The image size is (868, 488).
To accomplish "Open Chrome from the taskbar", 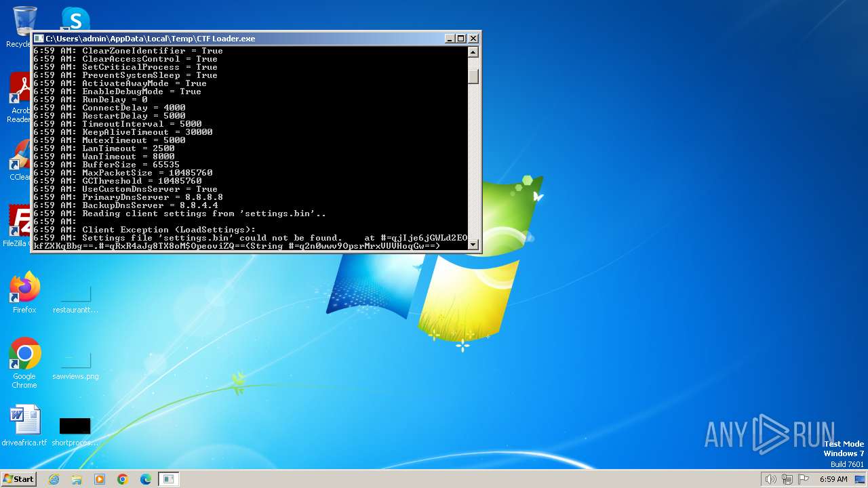I will [123, 479].
